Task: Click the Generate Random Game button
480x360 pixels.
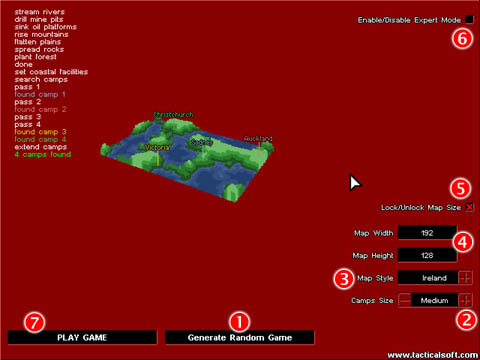Action: [240, 337]
